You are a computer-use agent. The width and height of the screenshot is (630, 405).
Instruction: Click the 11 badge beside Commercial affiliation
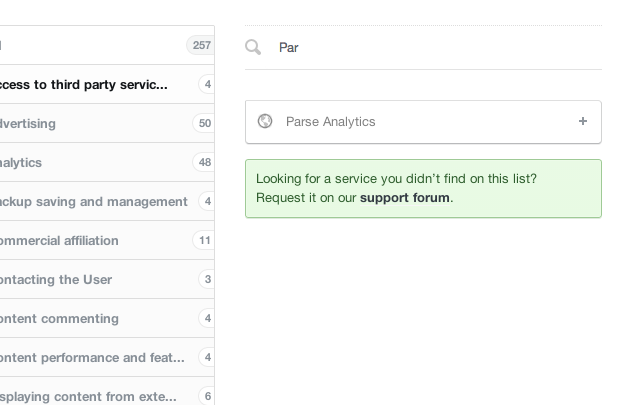(204, 240)
